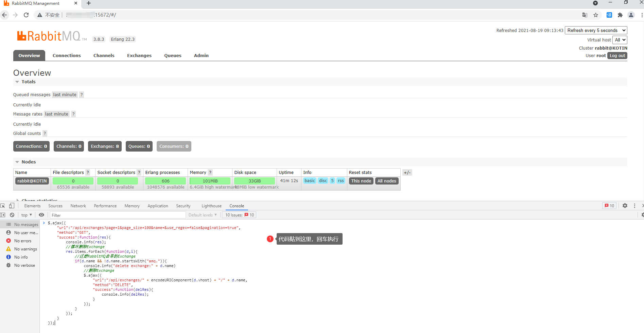Activate the DevTools inspect element picker
This screenshot has height=333, width=644.
3,206
